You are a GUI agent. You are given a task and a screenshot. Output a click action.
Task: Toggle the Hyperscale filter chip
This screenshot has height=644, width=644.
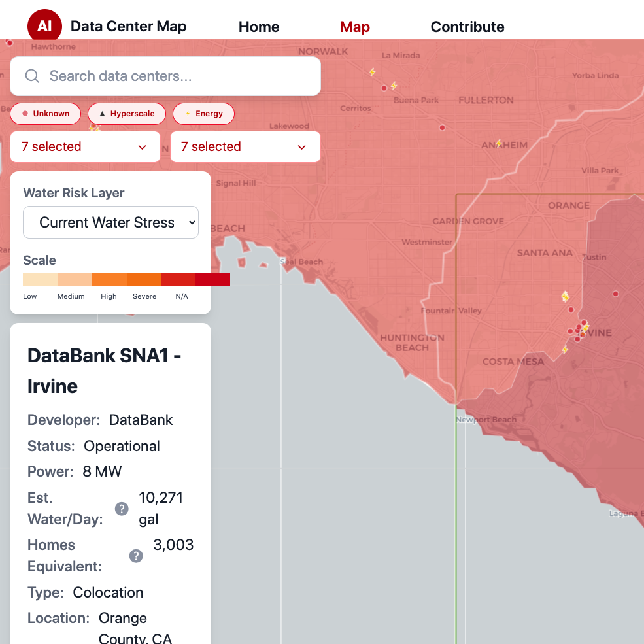[x=127, y=114]
